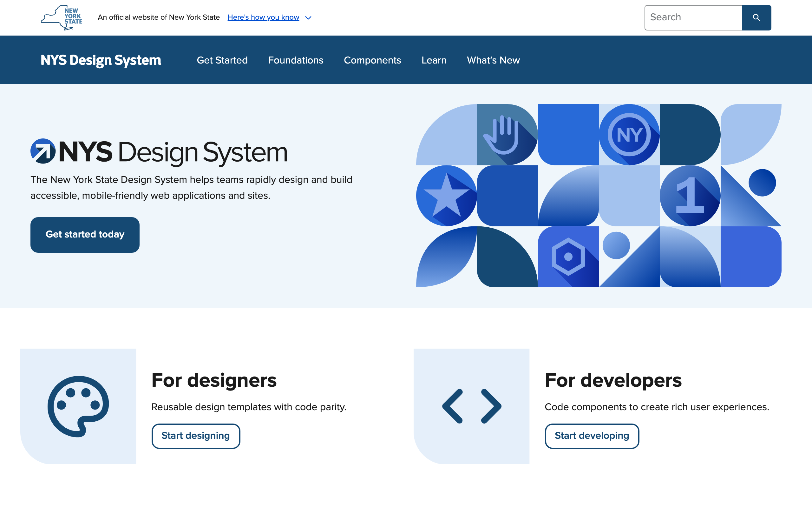Click the 'Start designing' button
The image size is (812, 508).
tap(196, 436)
